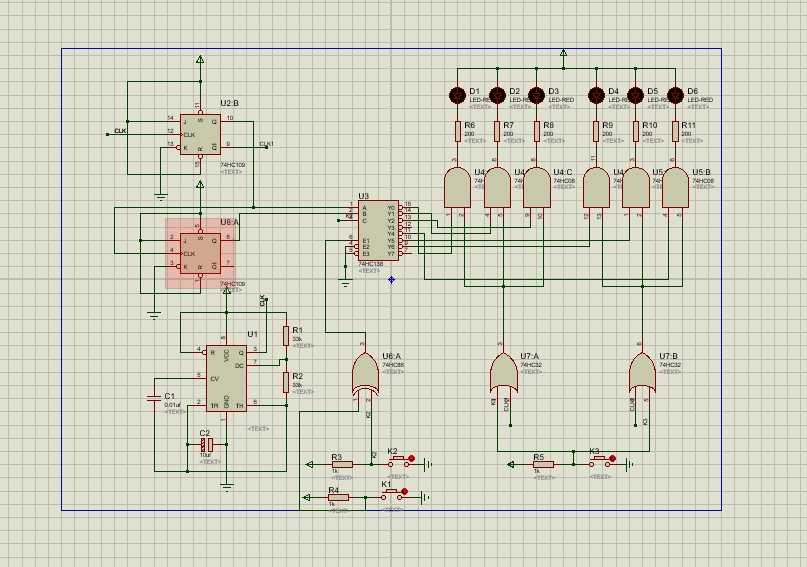Click the U7:B reference label
This screenshot has width=807, height=567.
(669, 356)
